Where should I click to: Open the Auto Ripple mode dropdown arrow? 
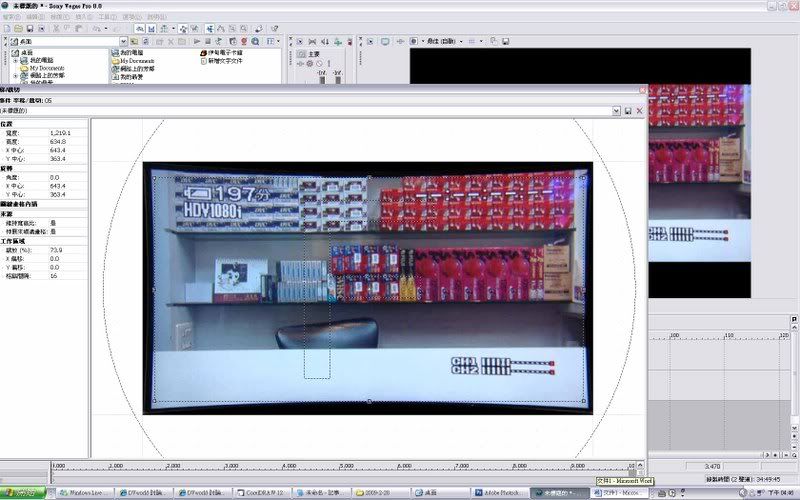tap(173, 29)
